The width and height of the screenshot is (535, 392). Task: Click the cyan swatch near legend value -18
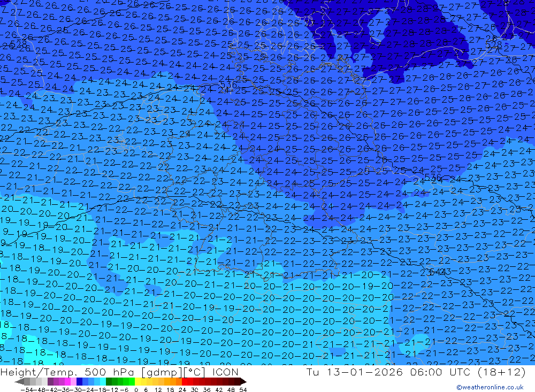[103, 381]
